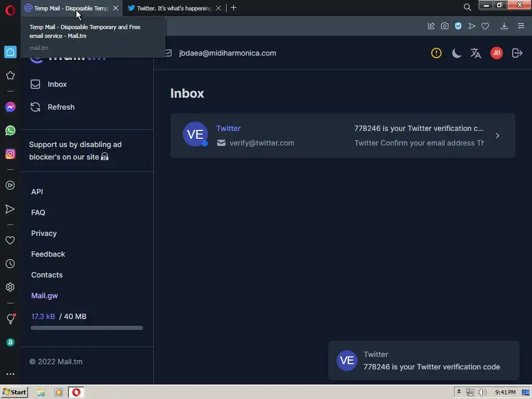Take a snapshot with the camera icon

point(445,26)
